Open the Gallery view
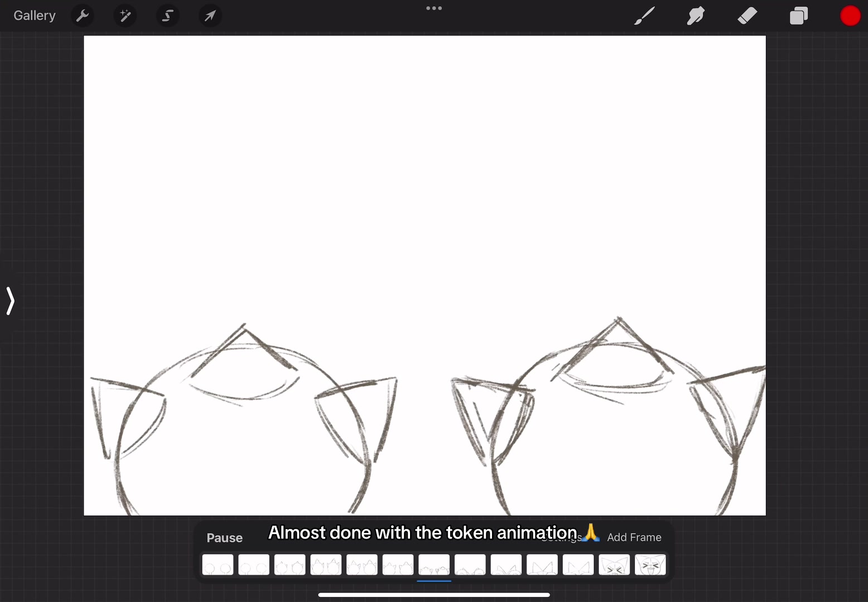This screenshot has width=868, height=602. (35, 16)
